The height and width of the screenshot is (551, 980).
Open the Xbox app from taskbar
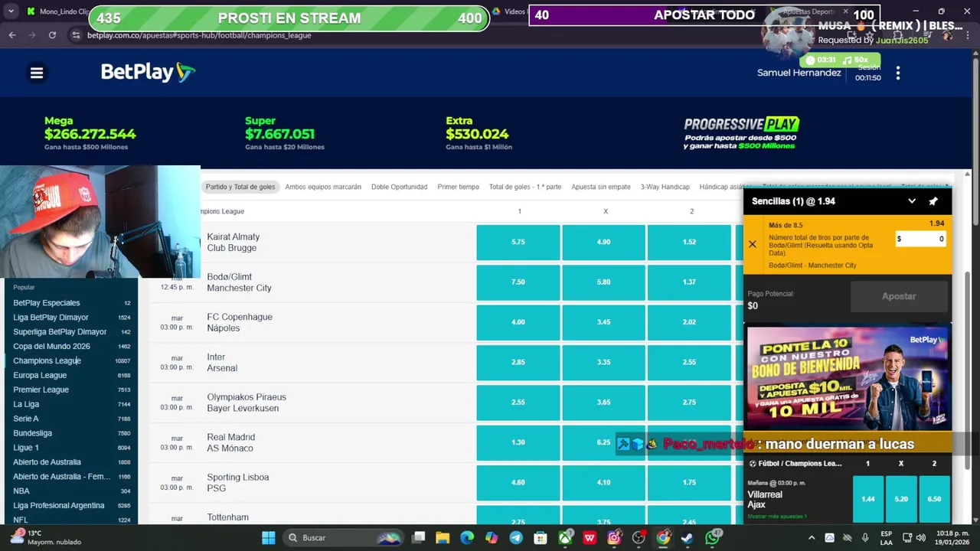[565, 538]
